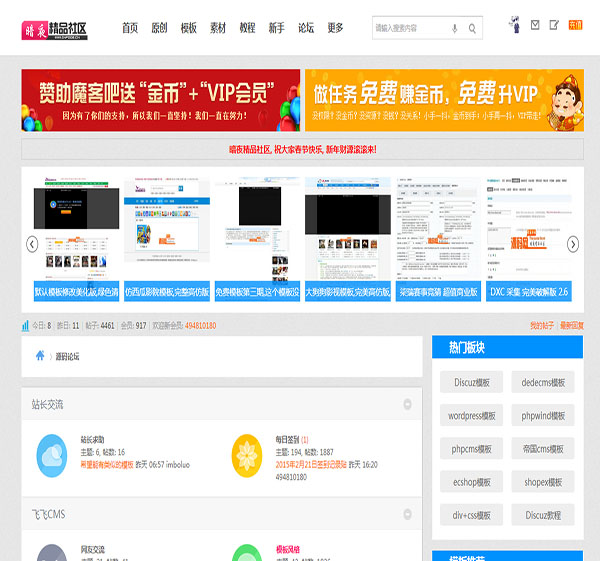
Task: Open the 网友交流 forum
Action: (x=93, y=550)
